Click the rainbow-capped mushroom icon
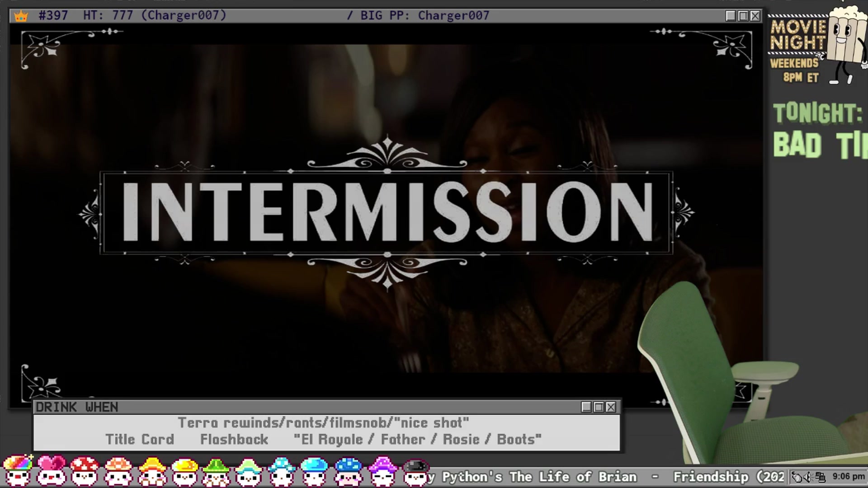The width and height of the screenshot is (868, 488). [x=19, y=471]
